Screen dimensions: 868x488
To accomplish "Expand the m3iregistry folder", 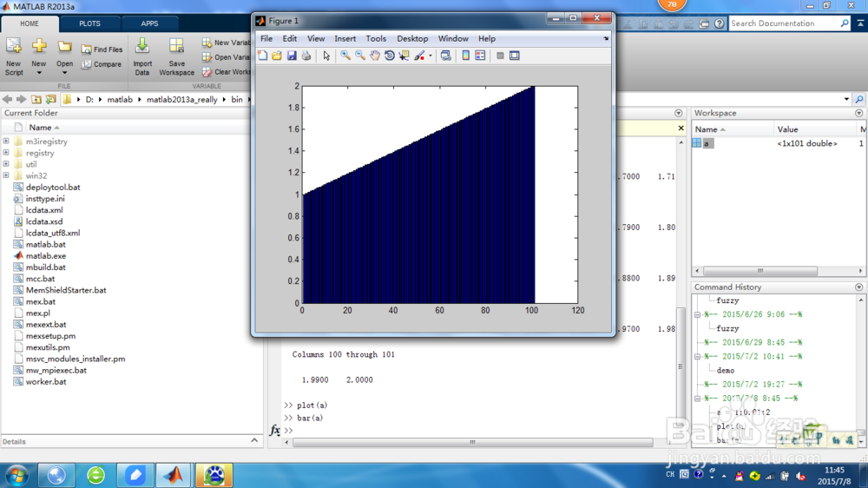I will [x=6, y=142].
